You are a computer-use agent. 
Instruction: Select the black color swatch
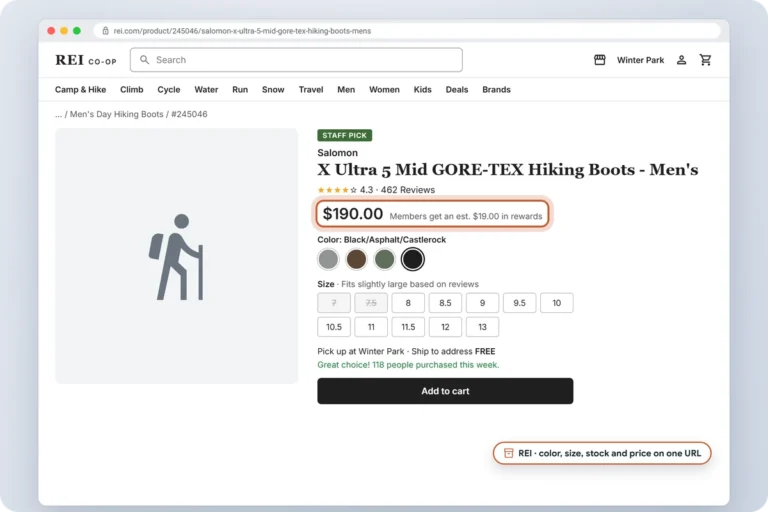click(412, 259)
